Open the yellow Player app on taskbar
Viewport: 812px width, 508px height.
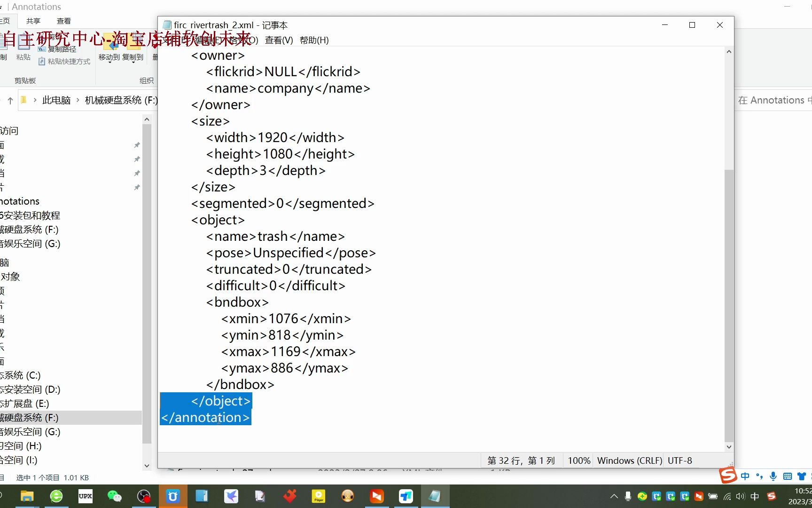(319, 496)
